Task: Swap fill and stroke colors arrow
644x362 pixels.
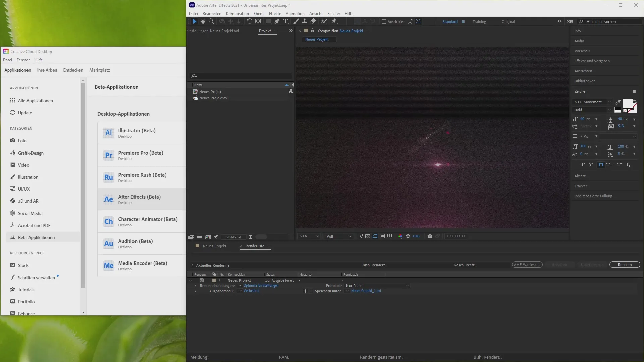Action: tap(635, 101)
